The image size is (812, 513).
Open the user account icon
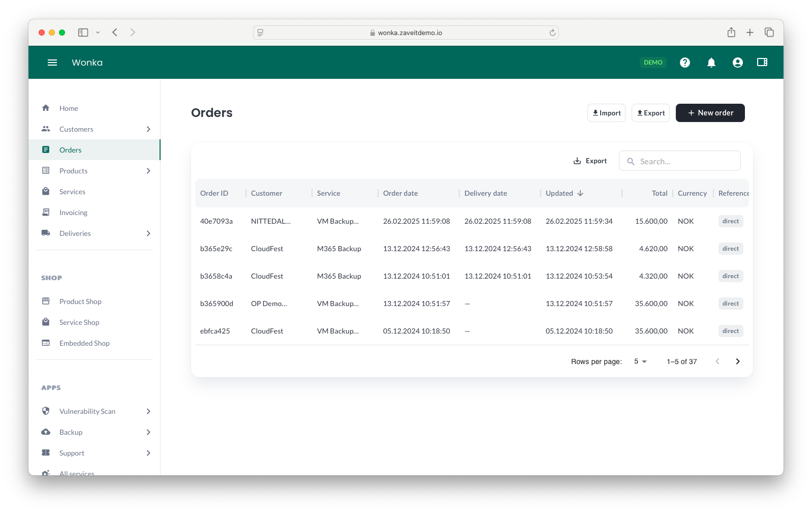click(x=738, y=63)
